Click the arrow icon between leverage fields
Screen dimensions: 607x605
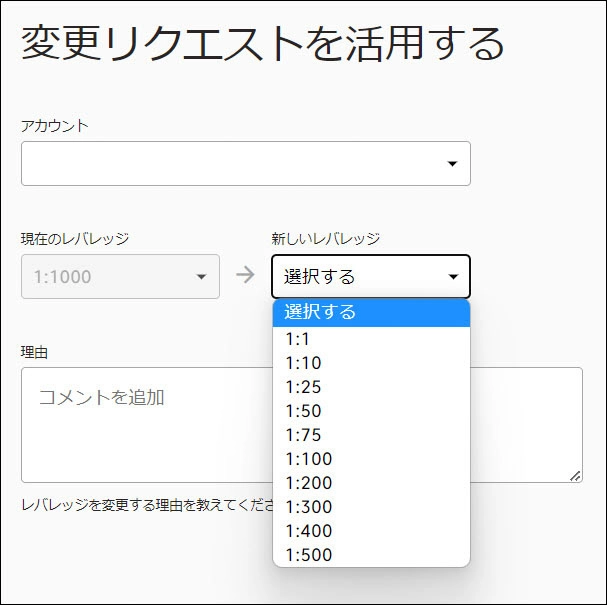pos(245,275)
